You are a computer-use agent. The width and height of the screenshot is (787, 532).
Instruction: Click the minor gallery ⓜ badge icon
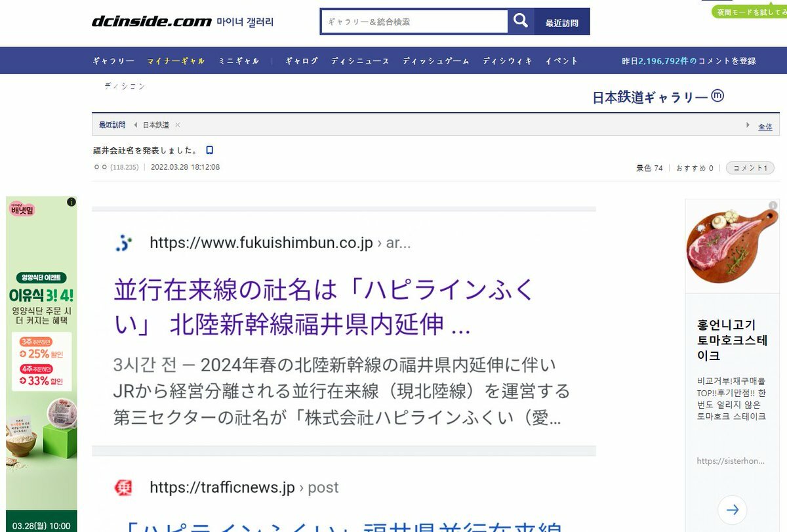pyautogui.click(x=717, y=96)
